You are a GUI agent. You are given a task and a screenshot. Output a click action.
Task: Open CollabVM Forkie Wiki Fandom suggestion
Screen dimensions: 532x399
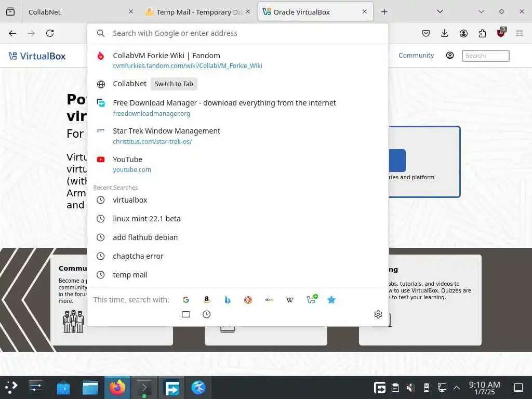point(238,60)
